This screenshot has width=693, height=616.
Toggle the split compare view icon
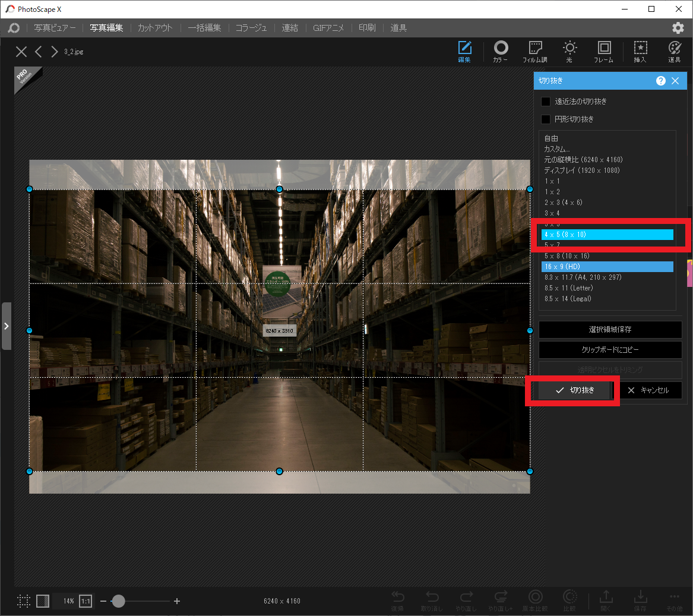point(43,601)
